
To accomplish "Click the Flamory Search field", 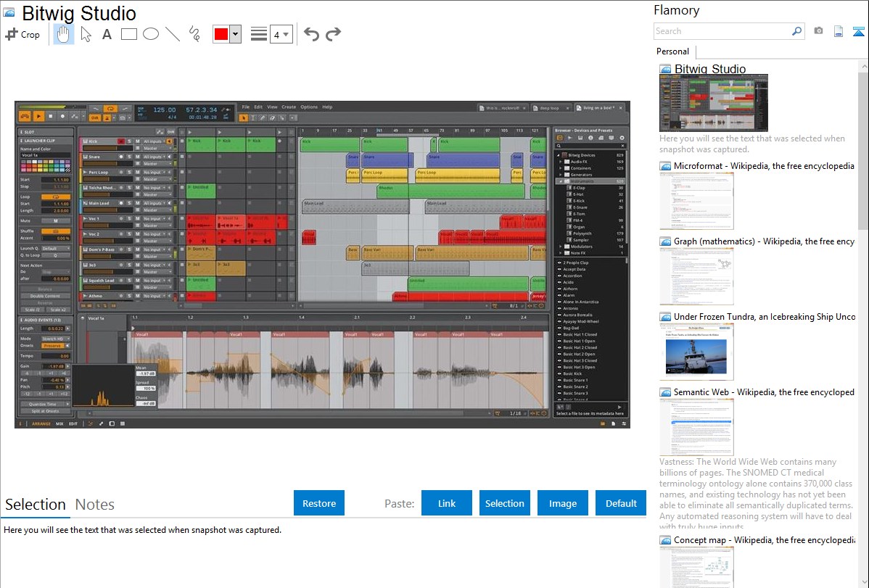I will 722,31.
